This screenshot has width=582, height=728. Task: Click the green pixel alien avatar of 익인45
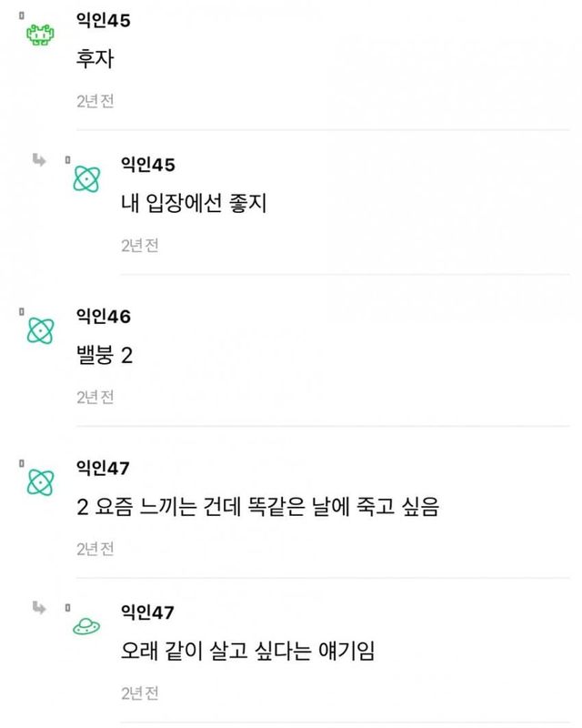40,35
